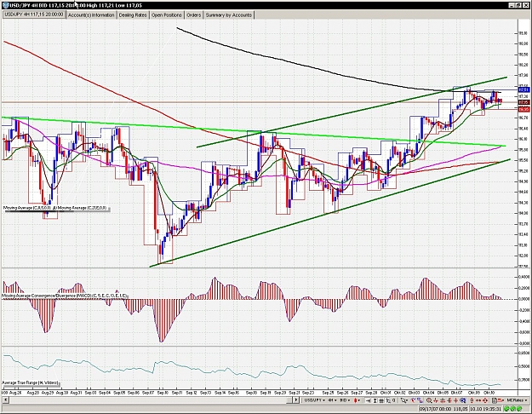The height and width of the screenshot is (414, 532).
Task: Click the blue 117.51 price label on axis
Action: coord(523,89)
